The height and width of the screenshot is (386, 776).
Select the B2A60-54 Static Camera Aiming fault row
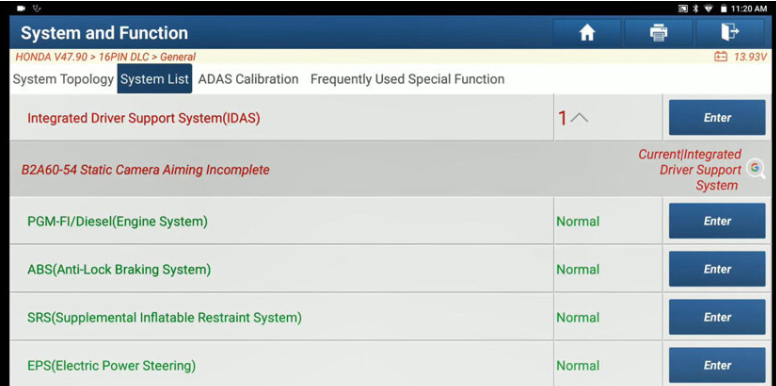pyautogui.click(x=388, y=169)
